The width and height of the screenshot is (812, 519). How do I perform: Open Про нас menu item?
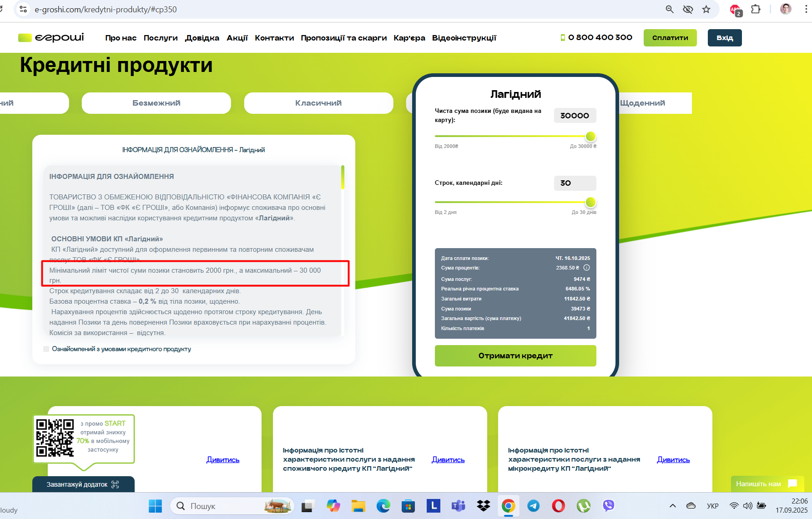[x=121, y=38]
